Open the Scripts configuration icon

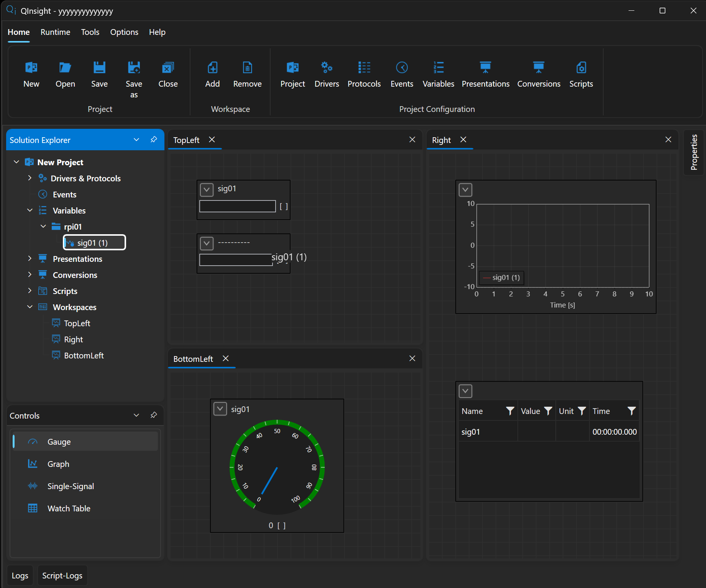[581, 68]
